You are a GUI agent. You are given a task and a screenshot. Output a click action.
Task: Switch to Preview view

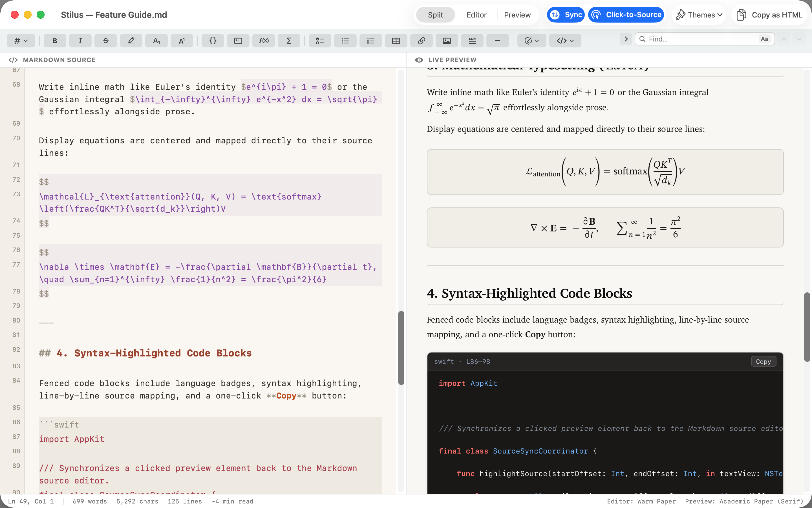517,15
